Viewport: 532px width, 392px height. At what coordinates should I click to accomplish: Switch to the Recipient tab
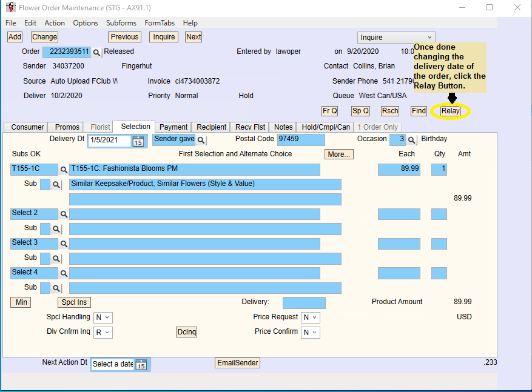point(211,127)
